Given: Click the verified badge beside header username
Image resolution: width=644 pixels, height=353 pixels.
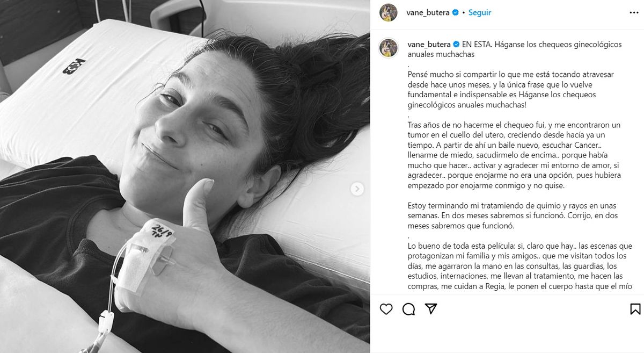Looking at the screenshot, I should 455,12.
